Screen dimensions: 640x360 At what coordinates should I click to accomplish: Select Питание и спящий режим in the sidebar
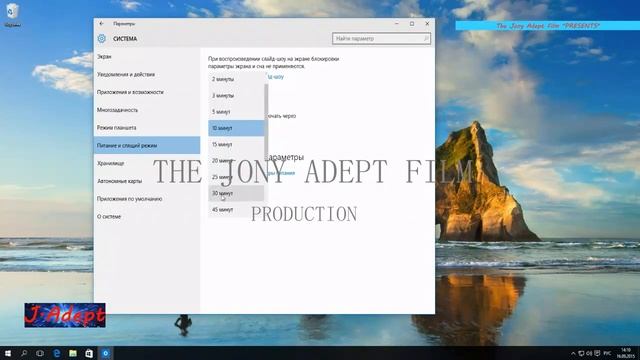click(147, 145)
